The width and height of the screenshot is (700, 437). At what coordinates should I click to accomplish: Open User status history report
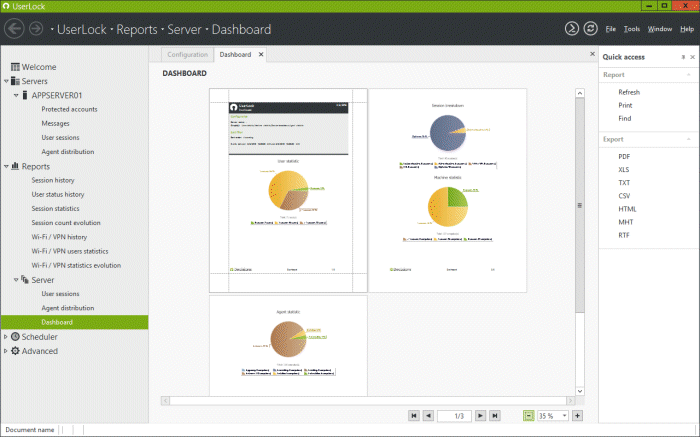[x=58, y=195]
